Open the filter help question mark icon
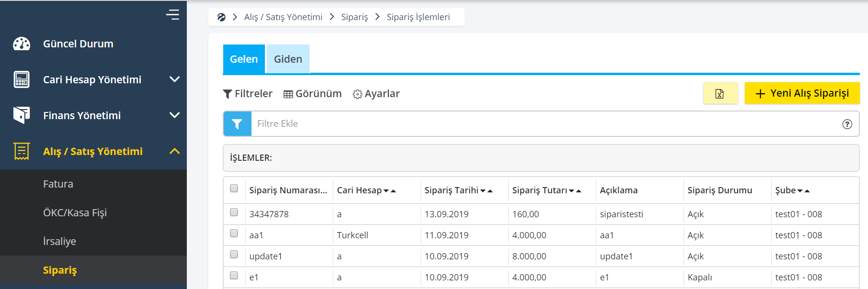This screenshot has height=289, width=868. click(x=847, y=124)
